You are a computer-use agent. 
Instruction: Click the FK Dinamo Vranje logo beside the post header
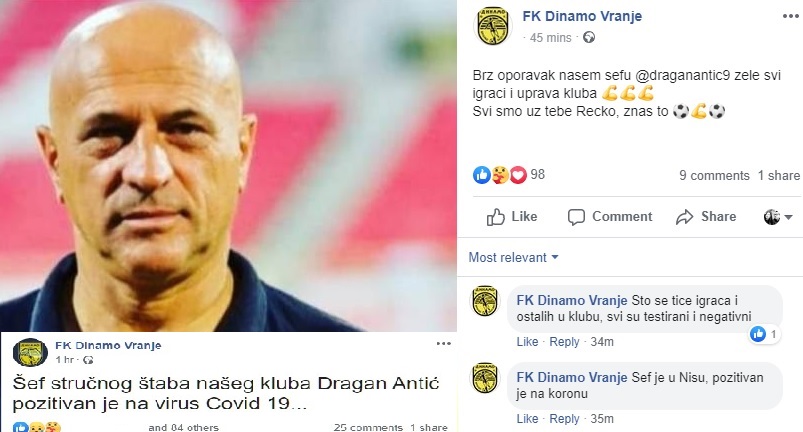pos(492,26)
